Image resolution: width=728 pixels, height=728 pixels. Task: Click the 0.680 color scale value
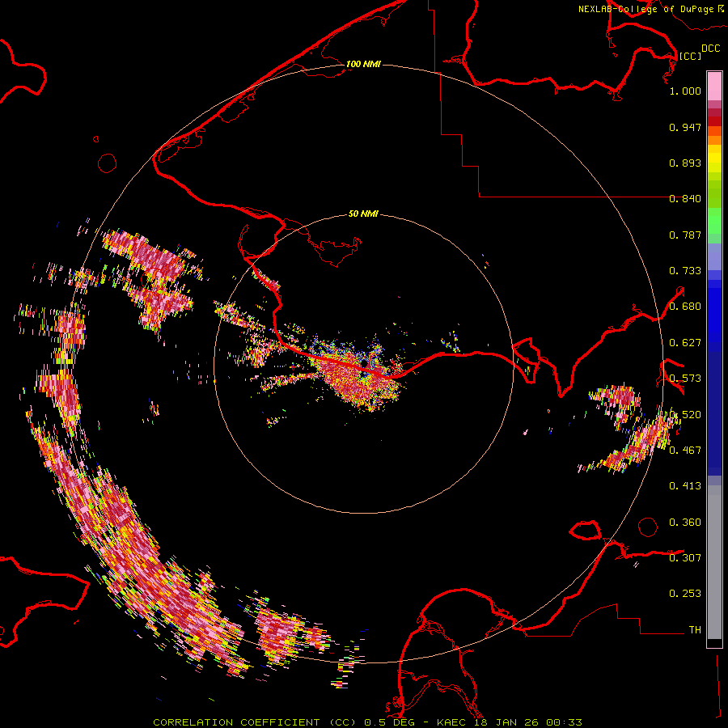[685, 307]
